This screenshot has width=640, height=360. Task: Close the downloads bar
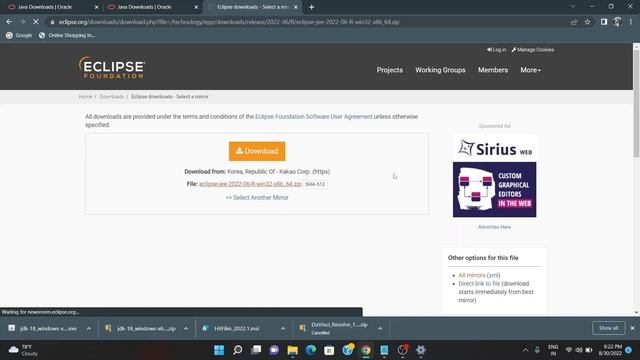pyautogui.click(x=632, y=328)
